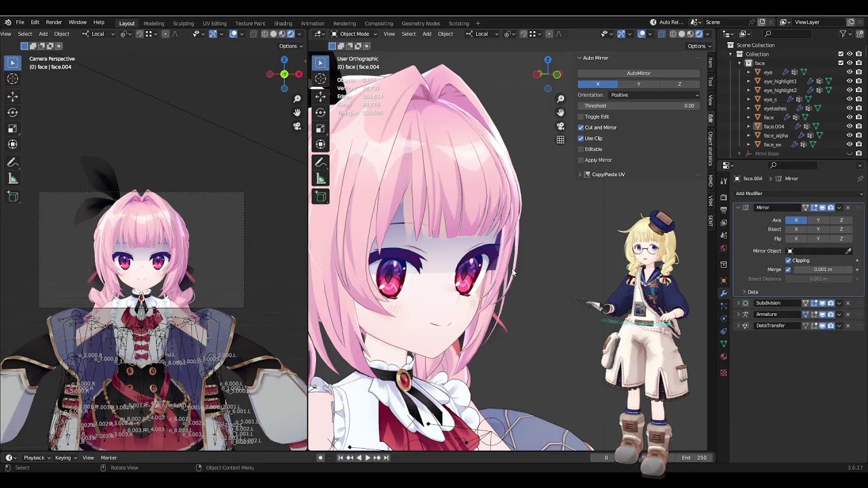Collapse the face collection in outliner

tap(740, 63)
